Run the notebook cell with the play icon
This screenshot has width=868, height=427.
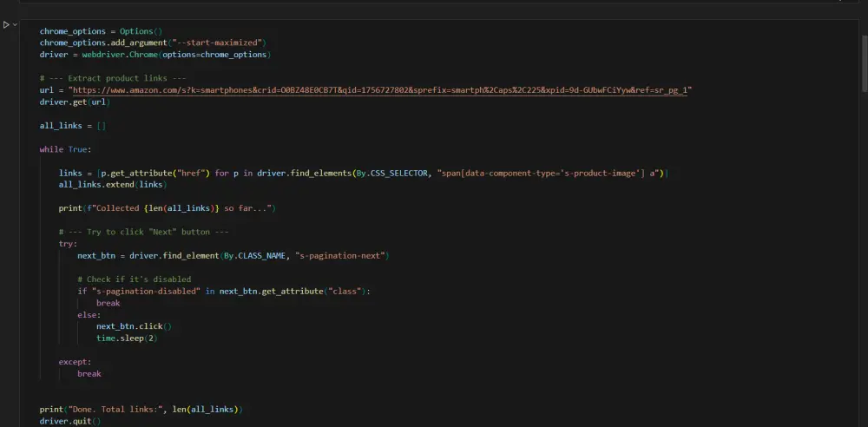pyautogui.click(x=6, y=24)
